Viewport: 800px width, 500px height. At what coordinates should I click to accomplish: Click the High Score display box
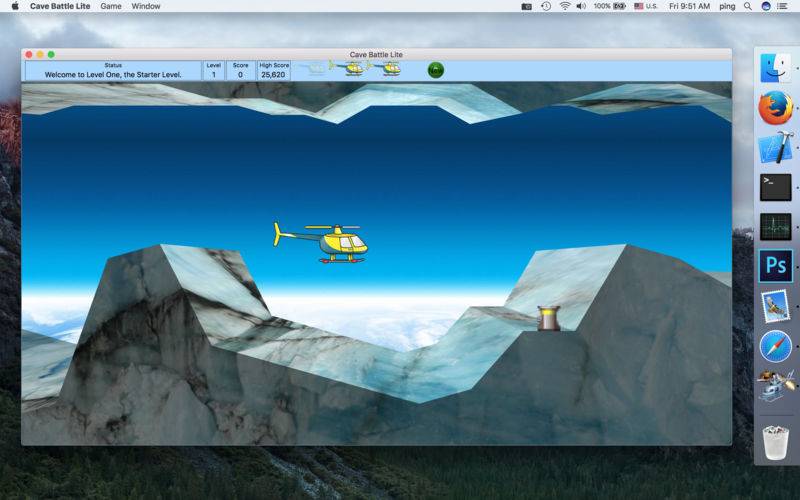[x=273, y=70]
